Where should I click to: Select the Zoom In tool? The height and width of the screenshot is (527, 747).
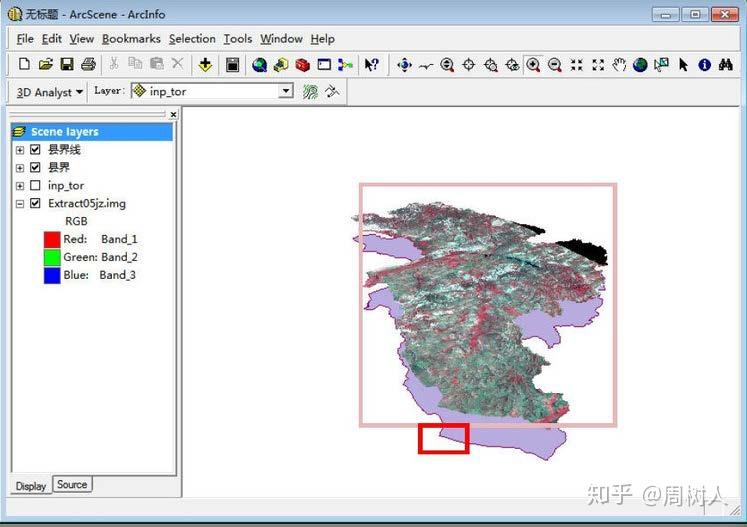(x=533, y=65)
